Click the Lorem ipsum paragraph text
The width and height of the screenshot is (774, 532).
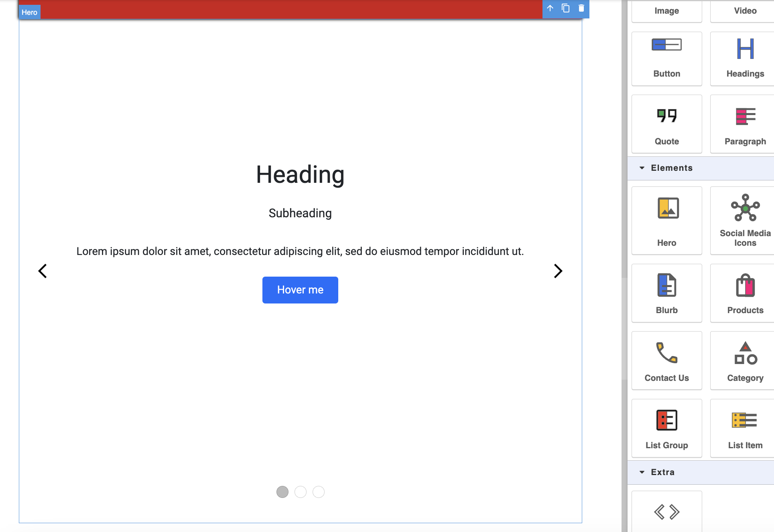(300, 251)
